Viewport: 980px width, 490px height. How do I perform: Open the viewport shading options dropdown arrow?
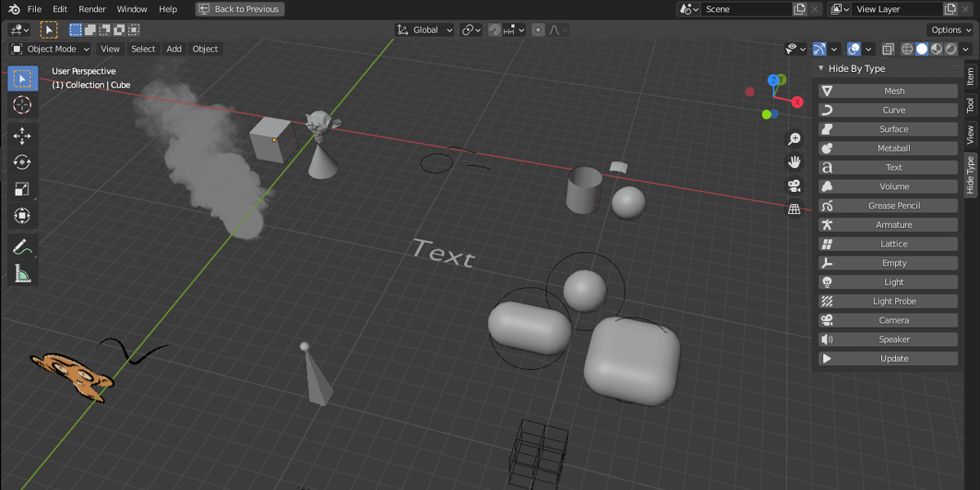966,49
